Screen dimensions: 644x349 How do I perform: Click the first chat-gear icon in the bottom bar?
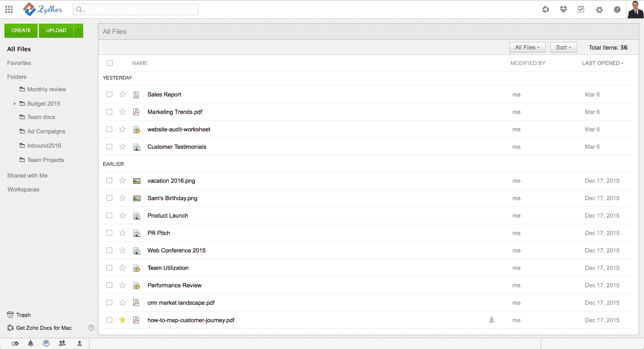coord(15,343)
